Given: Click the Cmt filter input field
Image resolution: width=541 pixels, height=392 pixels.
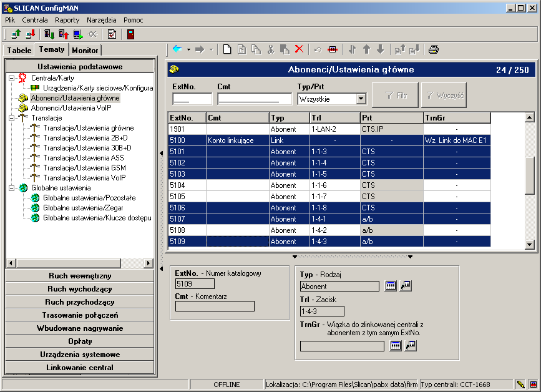Looking at the screenshot, I should pyautogui.click(x=255, y=99).
